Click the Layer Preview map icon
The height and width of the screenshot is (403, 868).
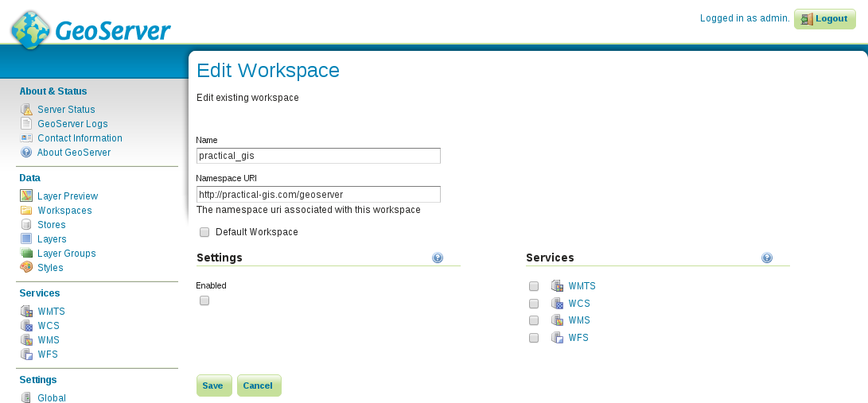tap(26, 196)
